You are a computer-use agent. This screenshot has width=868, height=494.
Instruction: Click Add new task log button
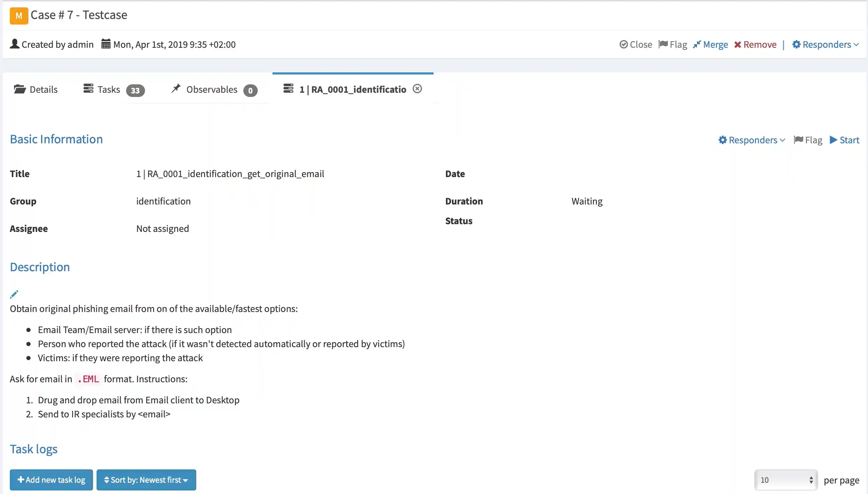[x=51, y=480]
